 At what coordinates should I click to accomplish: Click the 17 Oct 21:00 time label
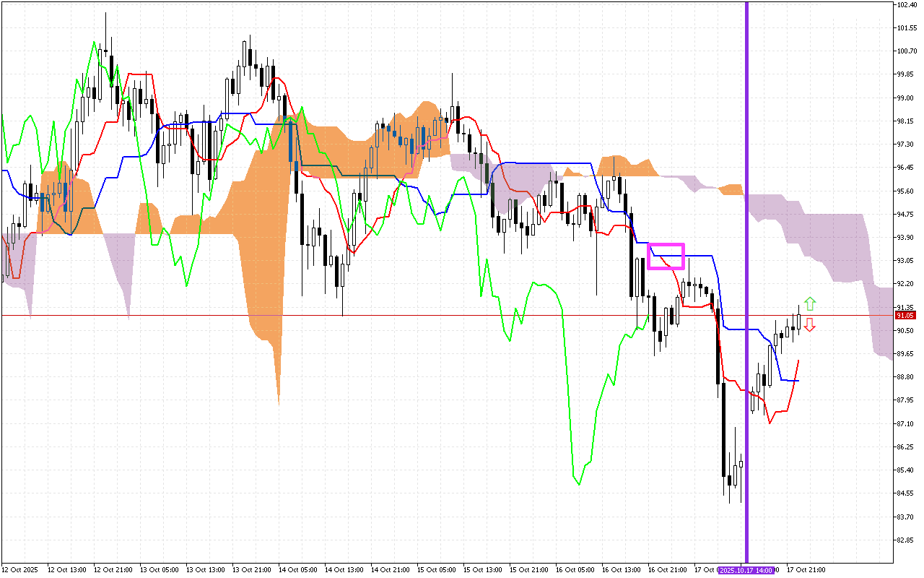806,570
